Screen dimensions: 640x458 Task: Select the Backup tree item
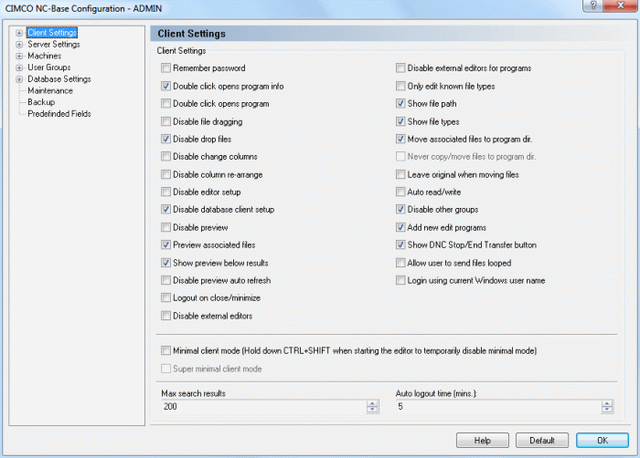[41, 102]
